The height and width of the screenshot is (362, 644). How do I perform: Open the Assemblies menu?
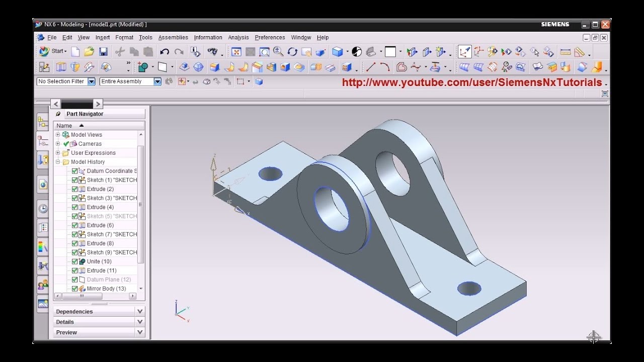coord(173,38)
